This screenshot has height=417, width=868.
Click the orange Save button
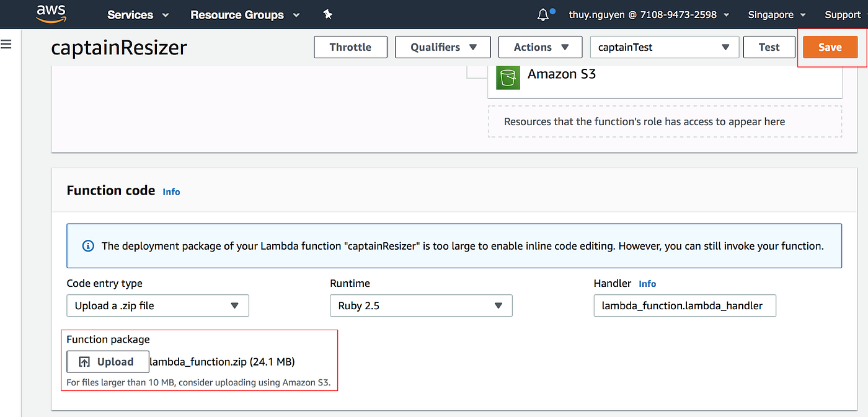pyautogui.click(x=830, y=46)
